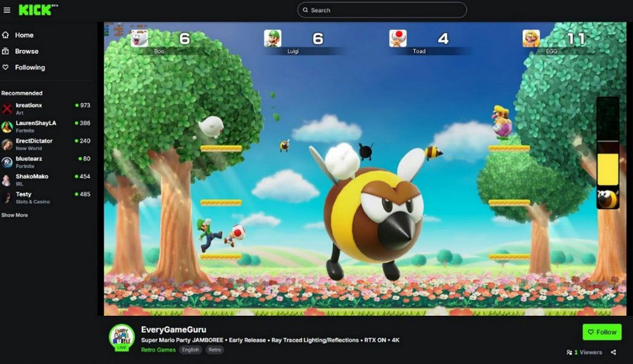The image size is (633, 364).
Task: Click the Home icon in sidebar
Action: click(x=6, y=35)
